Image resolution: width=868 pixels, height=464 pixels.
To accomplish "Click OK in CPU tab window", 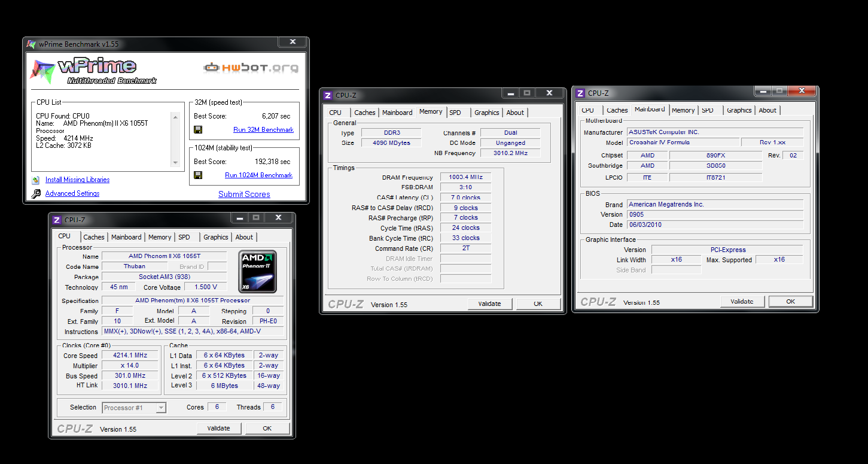I will 267,428.
